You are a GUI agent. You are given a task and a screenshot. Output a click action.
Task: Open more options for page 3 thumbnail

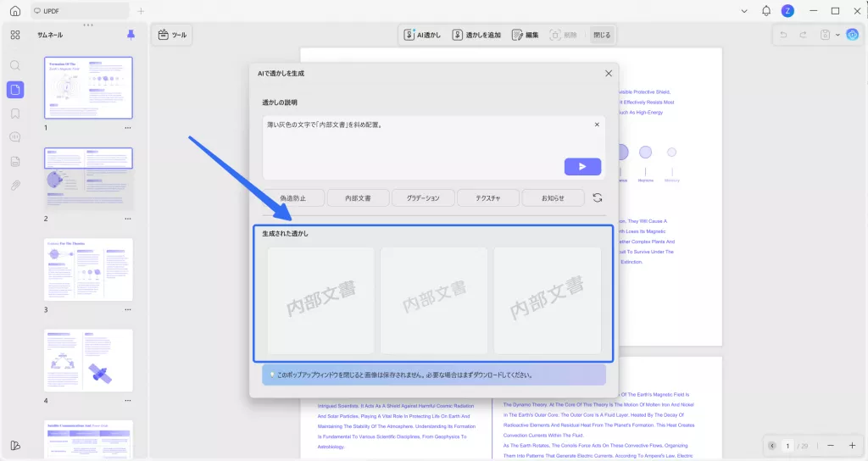pyautogui.click(x=128, y=309)
